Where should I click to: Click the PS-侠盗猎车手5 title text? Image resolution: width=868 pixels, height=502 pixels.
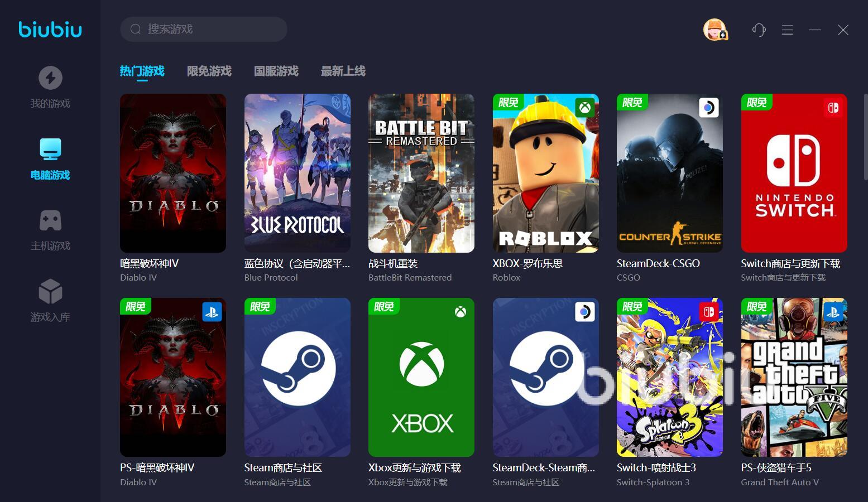point(776,467)
